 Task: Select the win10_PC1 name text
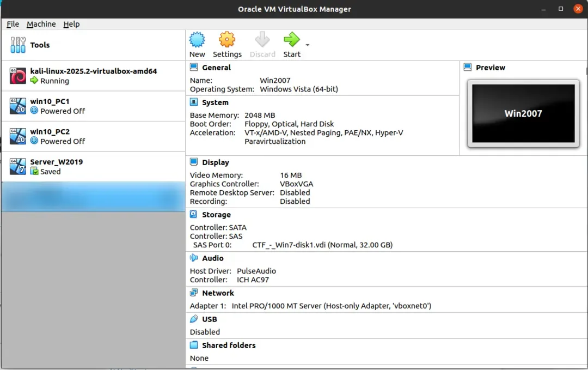50,101
